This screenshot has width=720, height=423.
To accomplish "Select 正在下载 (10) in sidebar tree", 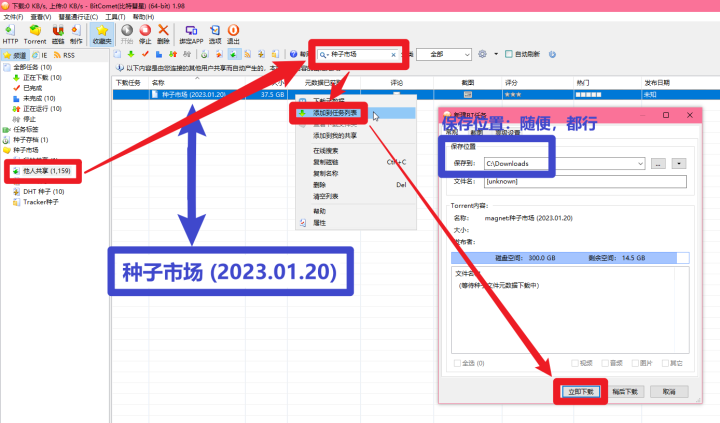I will 43,78.
